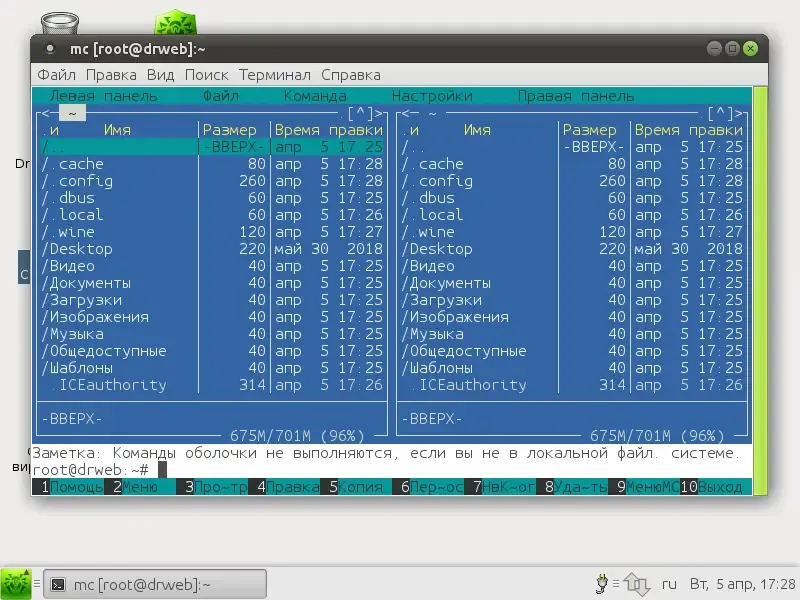Click the terminal icon in the window title bar
Image resolution: width=800 pixels, height=600 pixels.
[x=50, y=47]
